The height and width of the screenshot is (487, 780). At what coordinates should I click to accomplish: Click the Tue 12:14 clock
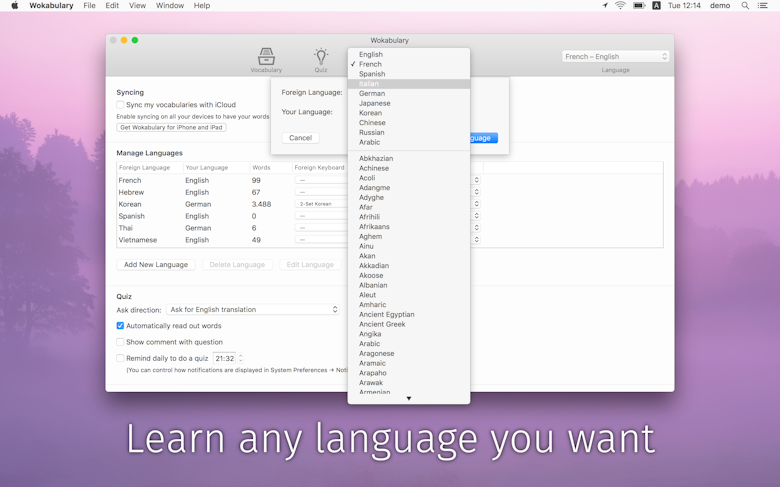pos(684,5)
